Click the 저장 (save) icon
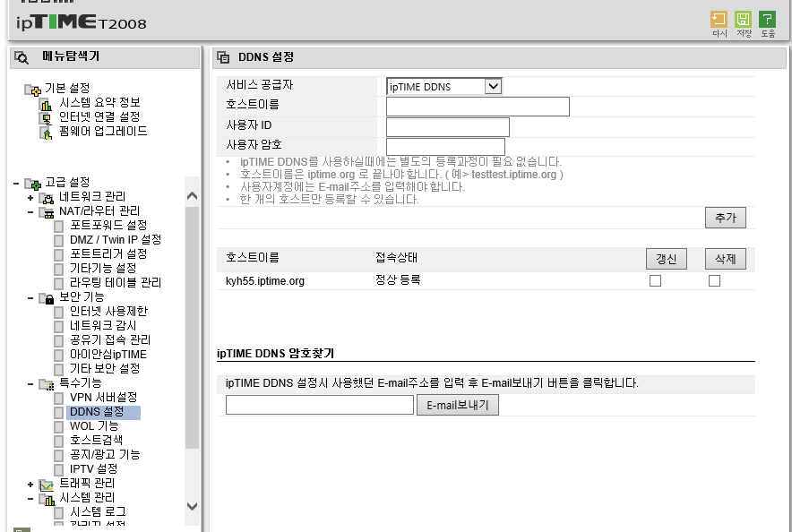 pyautogui.click(x=743, y=19)
